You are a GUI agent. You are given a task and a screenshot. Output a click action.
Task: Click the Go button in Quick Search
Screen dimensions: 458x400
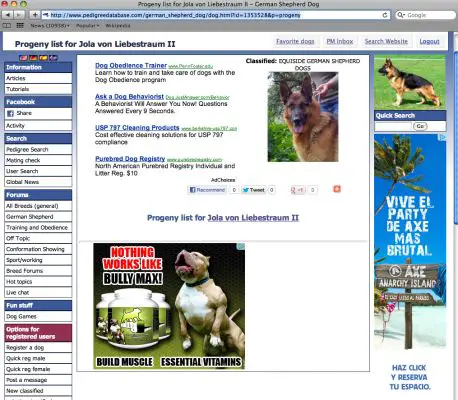(x=420, y=126)
